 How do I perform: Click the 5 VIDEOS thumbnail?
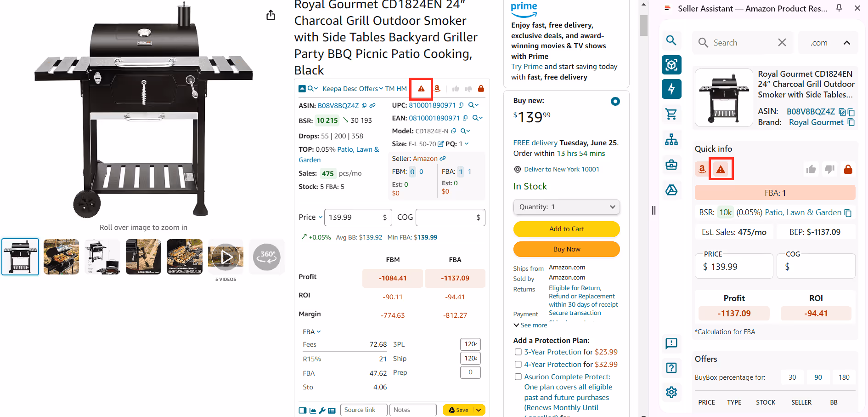(x=225, y=257)
